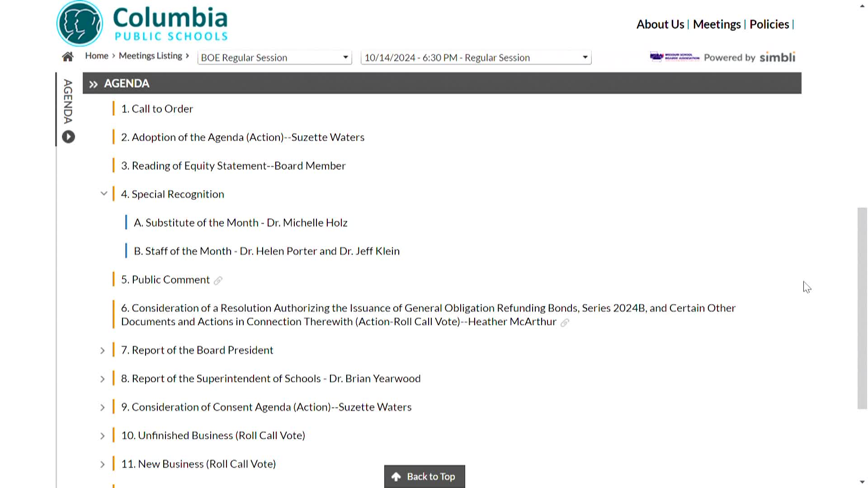
Task: Click the vertical page scrollbar thumb
Action: click(862, 309)
